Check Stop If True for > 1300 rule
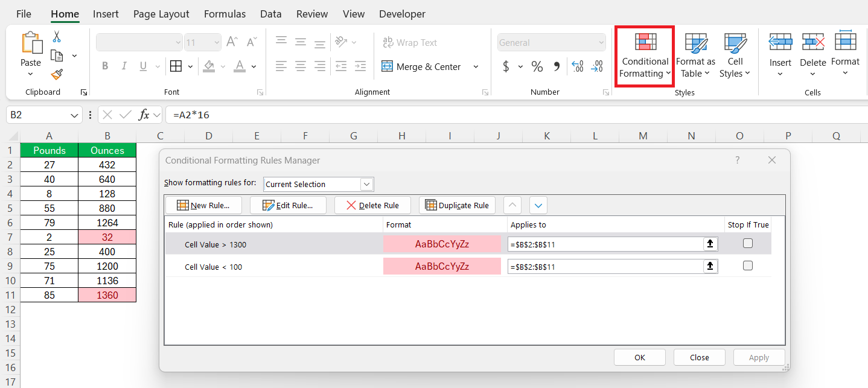 click(748, 243)
